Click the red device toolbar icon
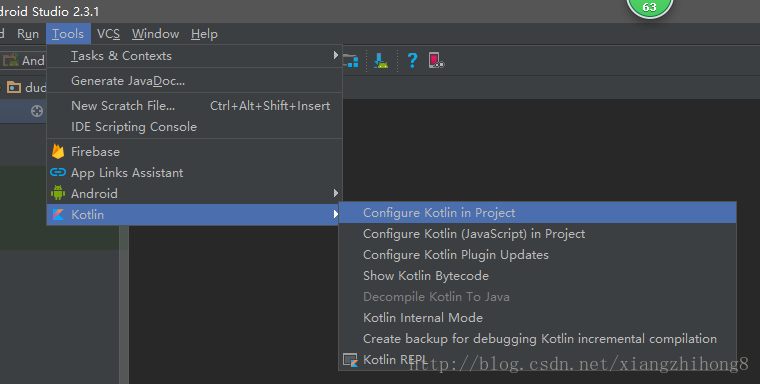 pyautogui.click(x=436, y=60)
